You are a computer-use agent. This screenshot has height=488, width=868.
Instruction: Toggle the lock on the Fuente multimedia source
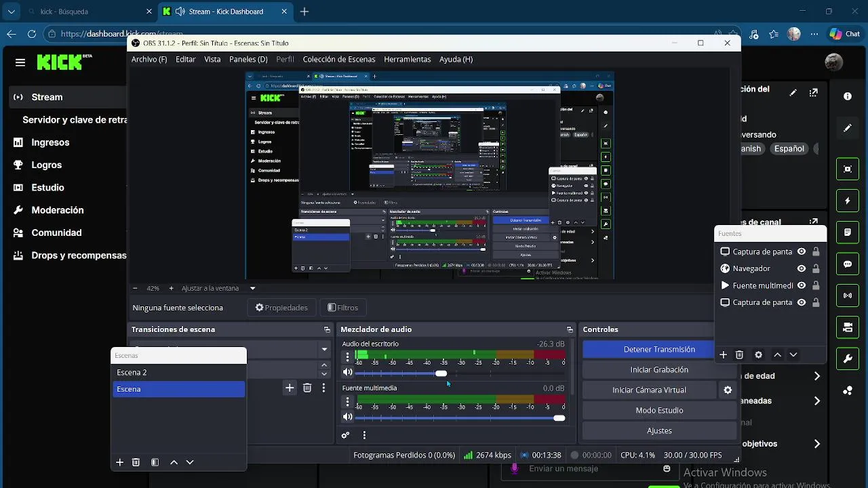point(816,285)
